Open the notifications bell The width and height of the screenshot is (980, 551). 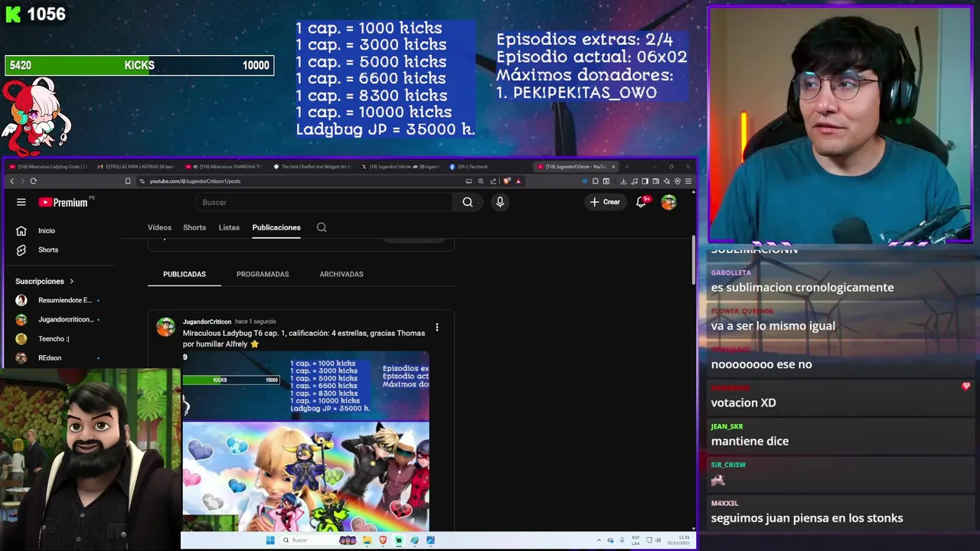tap(642, 202)
